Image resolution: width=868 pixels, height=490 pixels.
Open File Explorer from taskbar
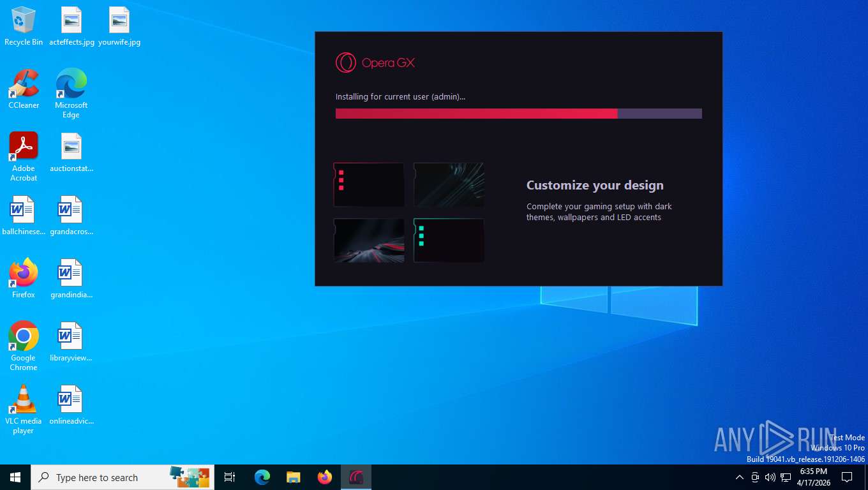[x=293, y=477]
